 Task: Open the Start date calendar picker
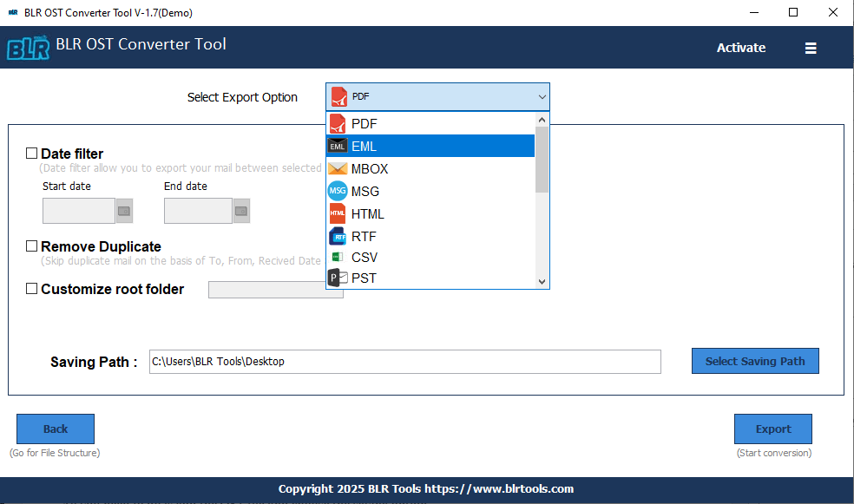124,210
